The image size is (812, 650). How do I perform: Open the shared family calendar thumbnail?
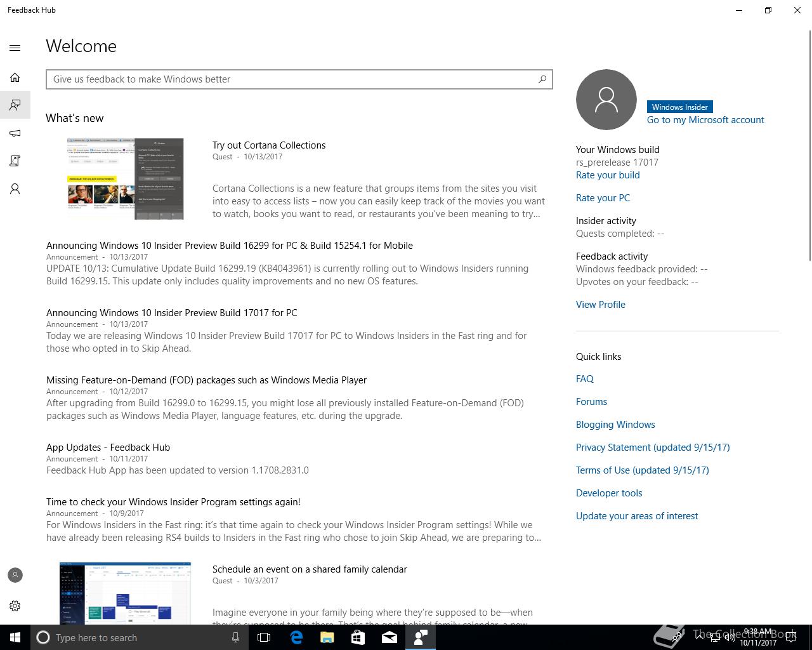point(125,593)
